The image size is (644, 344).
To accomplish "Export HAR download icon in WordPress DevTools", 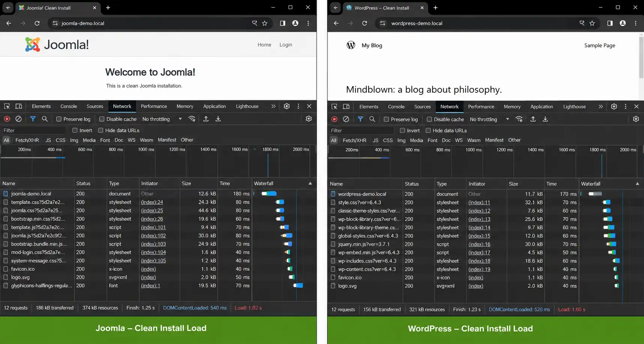I will point(545,119).
